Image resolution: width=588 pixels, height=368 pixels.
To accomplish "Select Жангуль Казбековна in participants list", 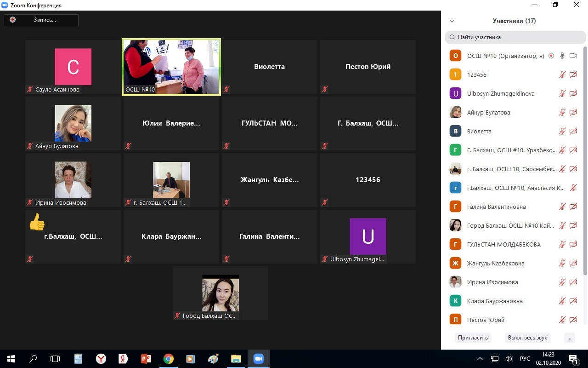I will tap(495, 263).
